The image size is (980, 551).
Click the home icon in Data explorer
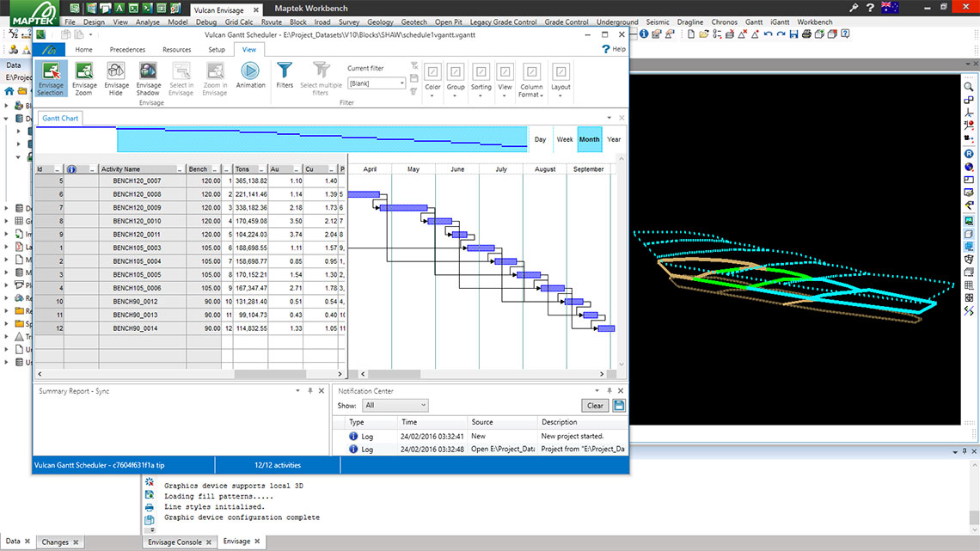(x=9, y=91)
